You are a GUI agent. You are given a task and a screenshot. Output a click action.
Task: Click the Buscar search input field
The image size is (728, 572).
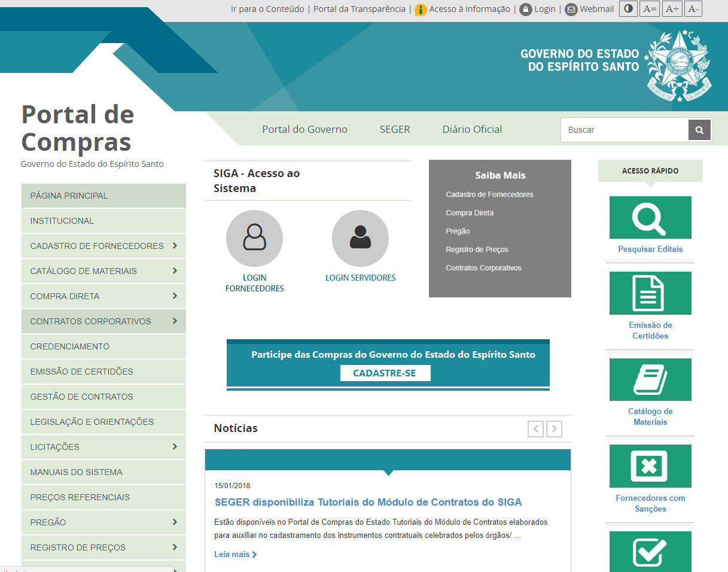pos(625,130)
